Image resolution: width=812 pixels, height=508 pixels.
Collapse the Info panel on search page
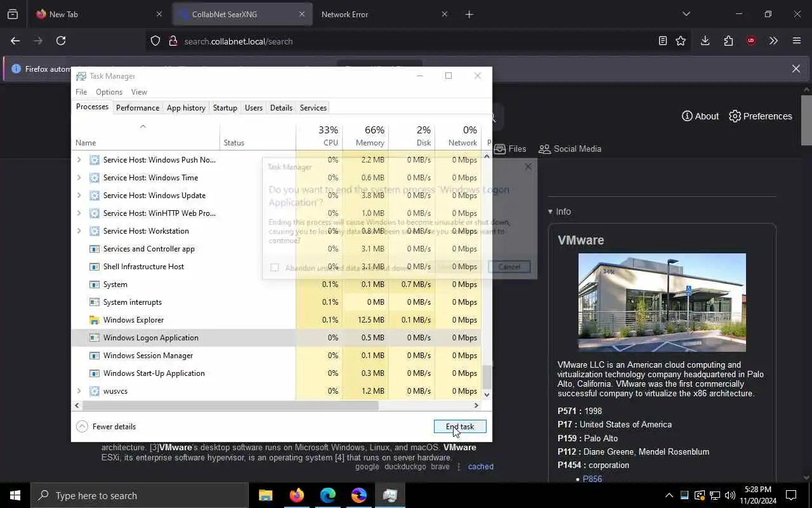pos(560,211)
